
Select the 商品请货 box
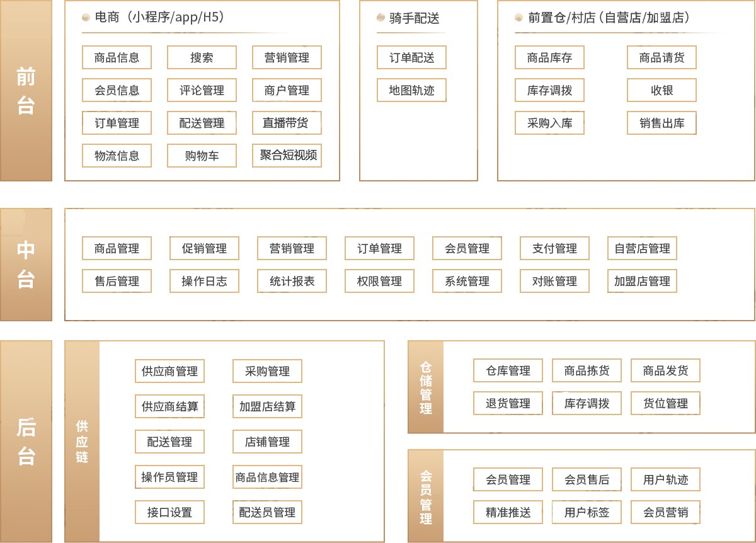661,57
